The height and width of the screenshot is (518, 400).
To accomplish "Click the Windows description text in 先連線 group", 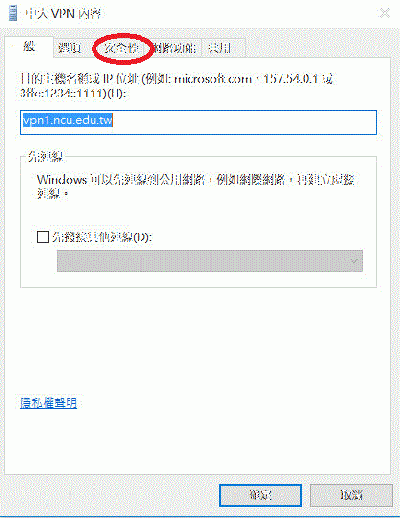I will tap(196, 186).
